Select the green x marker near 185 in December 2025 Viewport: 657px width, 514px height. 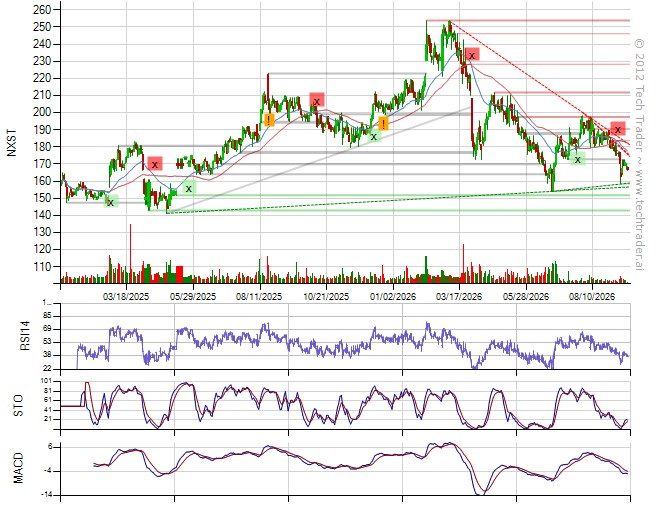374,136
